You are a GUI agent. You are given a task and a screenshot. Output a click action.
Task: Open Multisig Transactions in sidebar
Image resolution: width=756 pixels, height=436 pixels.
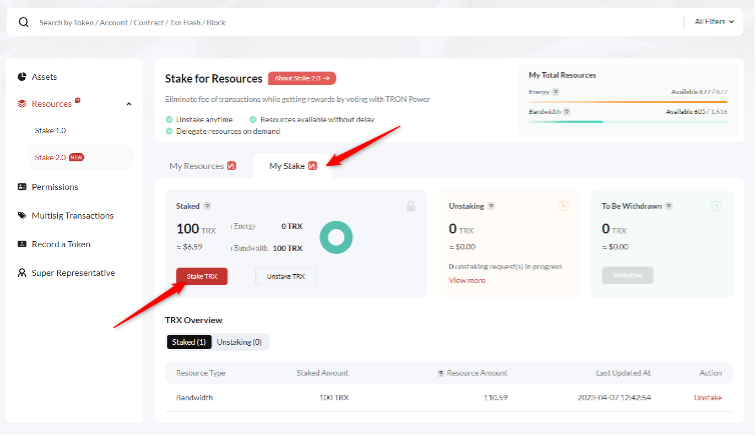[72, 215]
